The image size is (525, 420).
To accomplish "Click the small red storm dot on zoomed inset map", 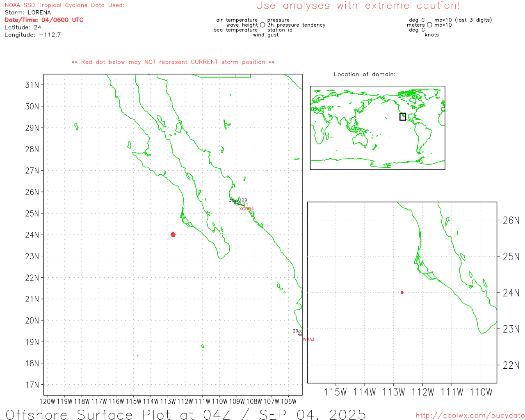I will (402, 292).
